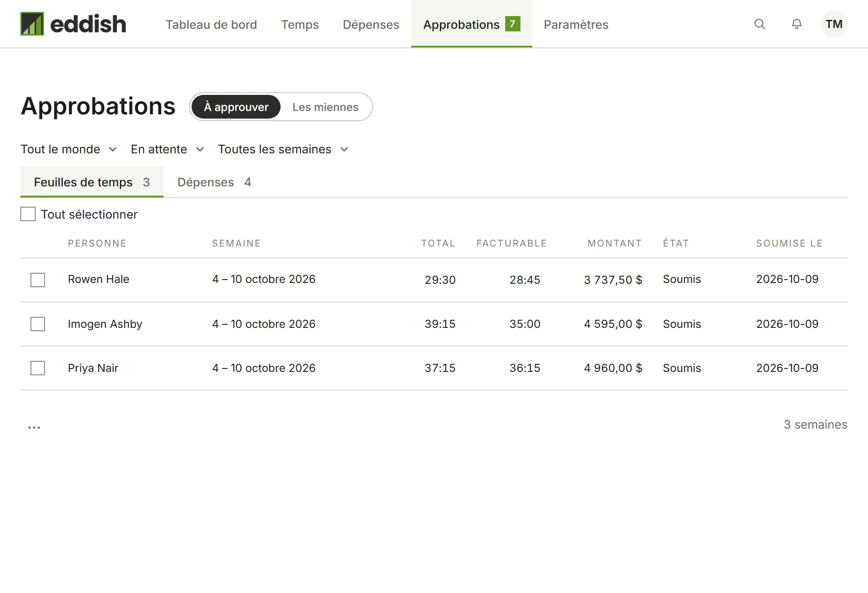This screenshot has height=593, width=868.
Task: Click the total 29:30
Action: [440, 280]
